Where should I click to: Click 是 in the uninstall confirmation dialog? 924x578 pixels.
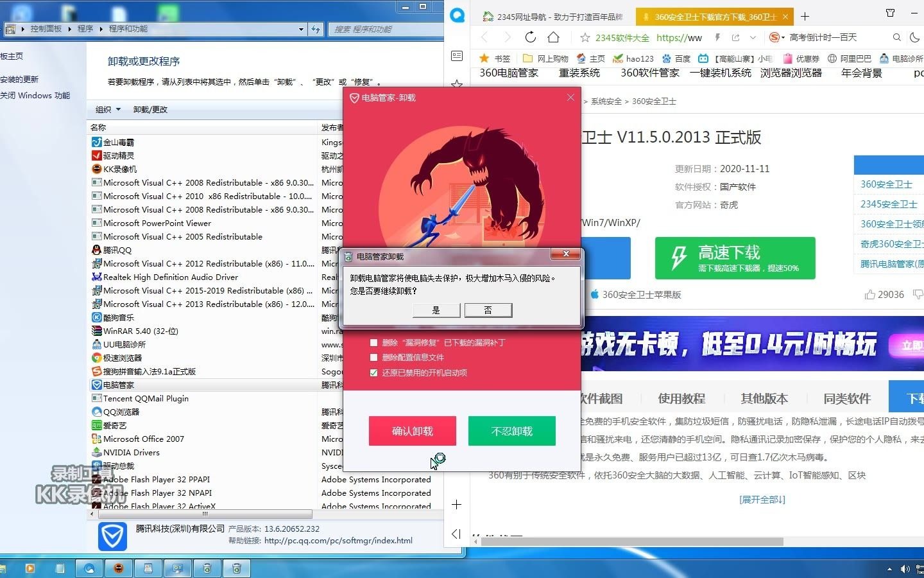[x=436, y=310]
